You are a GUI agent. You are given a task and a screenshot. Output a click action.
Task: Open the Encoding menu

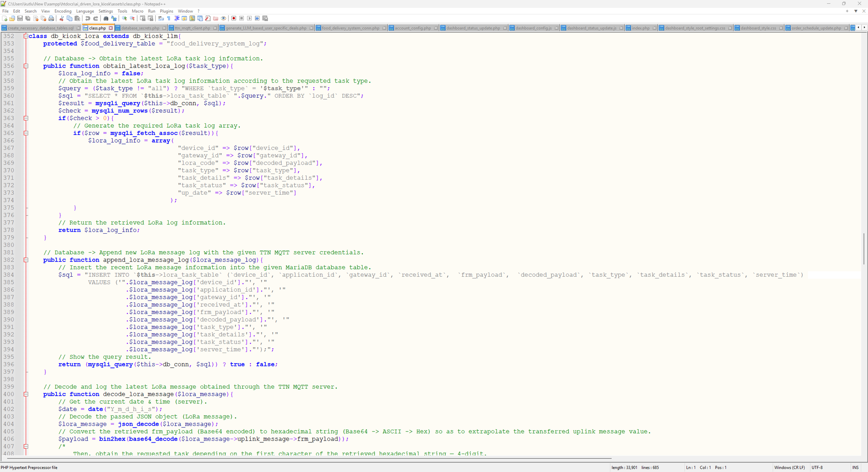tap(63, 11)
